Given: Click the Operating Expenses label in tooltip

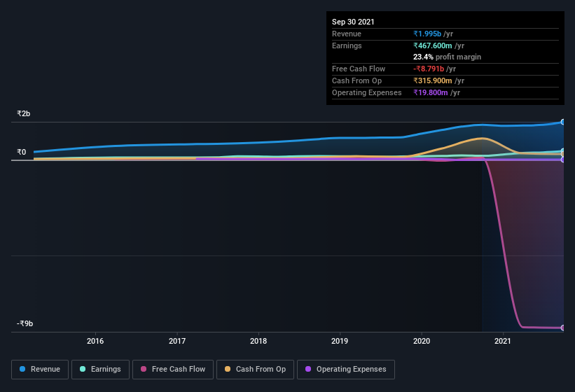Looking at the screenshot, I should 367,92.
